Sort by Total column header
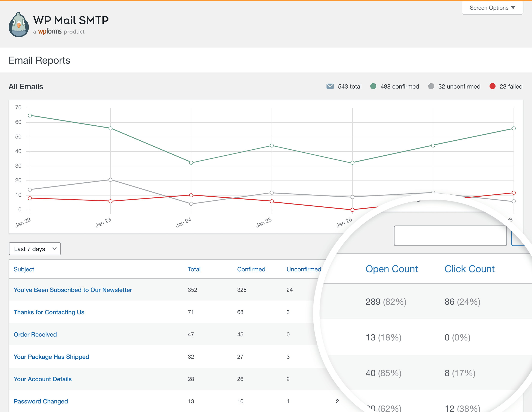Image resolution: width=532 pixels, height=412 pixels. point(194,269)
